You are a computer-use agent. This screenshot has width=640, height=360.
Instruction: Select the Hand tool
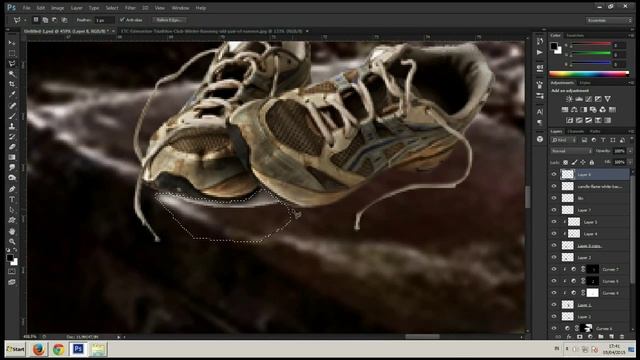tap(12, 231)
